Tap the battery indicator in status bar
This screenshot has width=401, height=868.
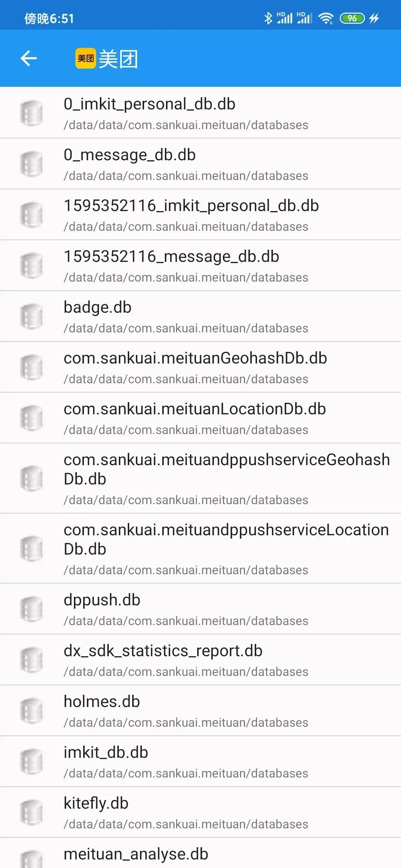click(352, 18)
